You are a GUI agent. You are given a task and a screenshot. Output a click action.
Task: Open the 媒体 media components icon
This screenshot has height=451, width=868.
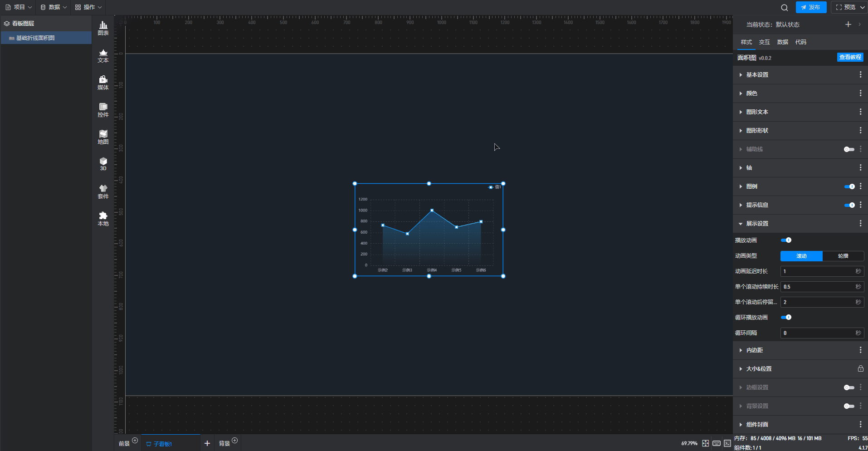coord(103,83)
